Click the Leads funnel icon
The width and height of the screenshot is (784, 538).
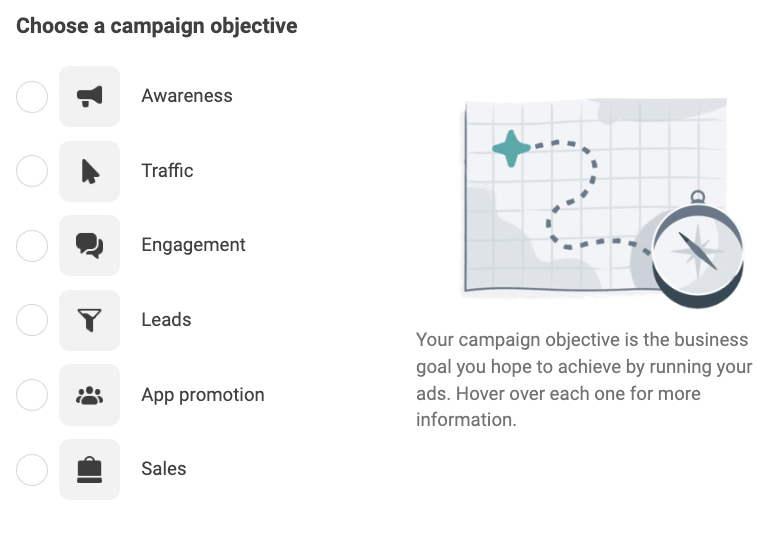[x=89, y=320]
